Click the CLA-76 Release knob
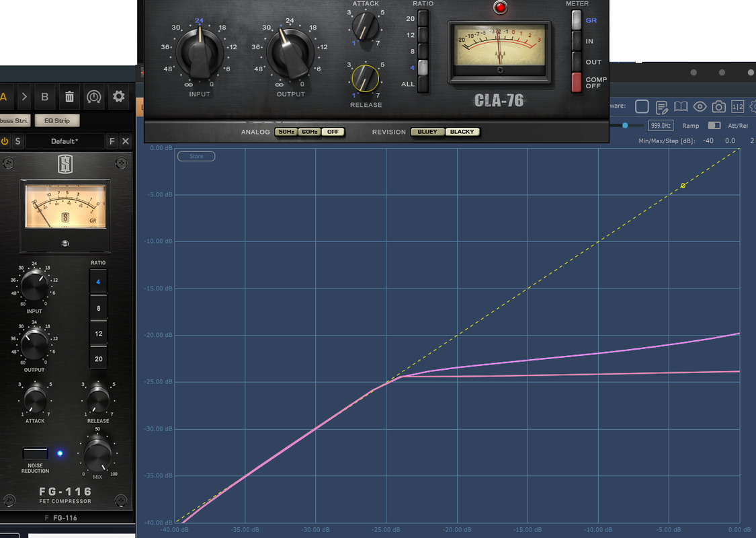Image resolution: width=756 pixels, height=538 pixels. [366, 78]
